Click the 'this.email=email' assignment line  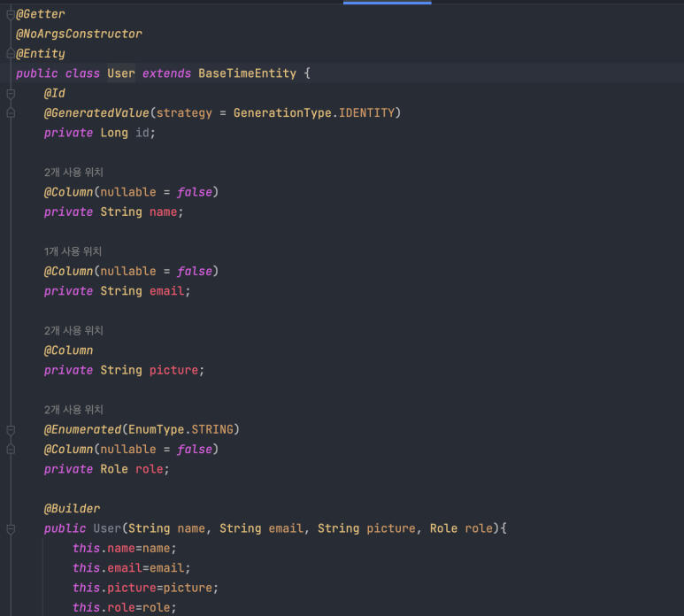(x=131, y=568)
